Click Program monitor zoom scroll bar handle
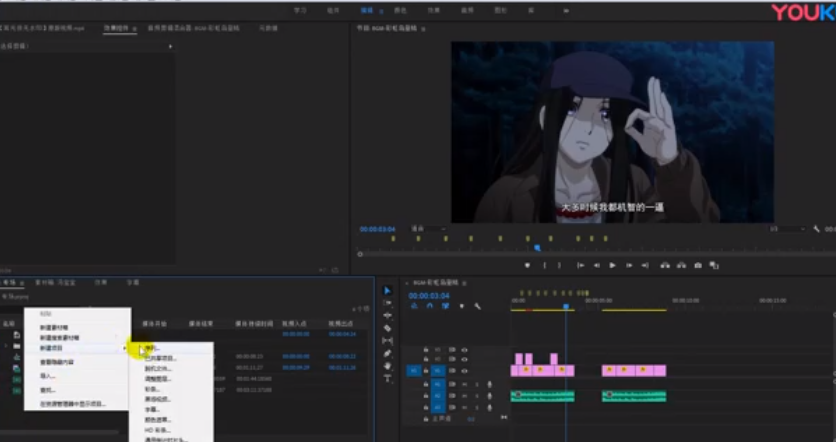The height and width of the screenshot is (442, 836). point(360,254)
